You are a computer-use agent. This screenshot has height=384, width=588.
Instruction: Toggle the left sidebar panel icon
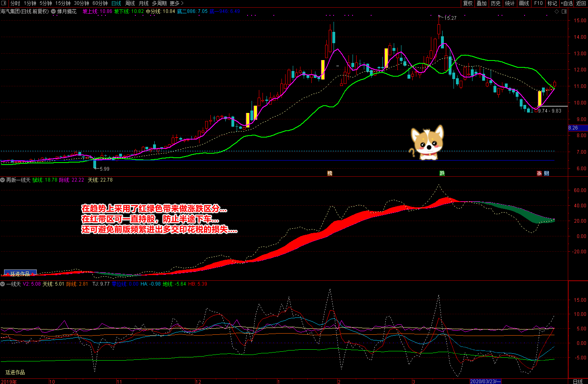[x=4, y=3]
